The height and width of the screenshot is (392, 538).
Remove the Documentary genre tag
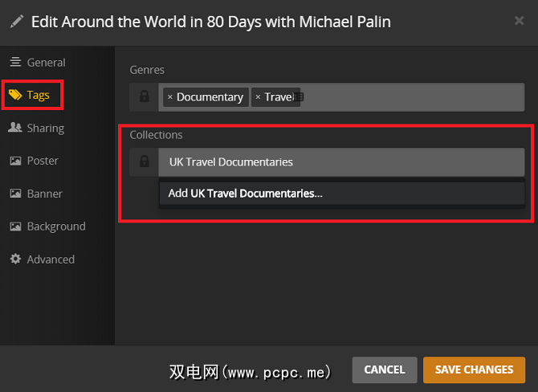click(170, 97)
